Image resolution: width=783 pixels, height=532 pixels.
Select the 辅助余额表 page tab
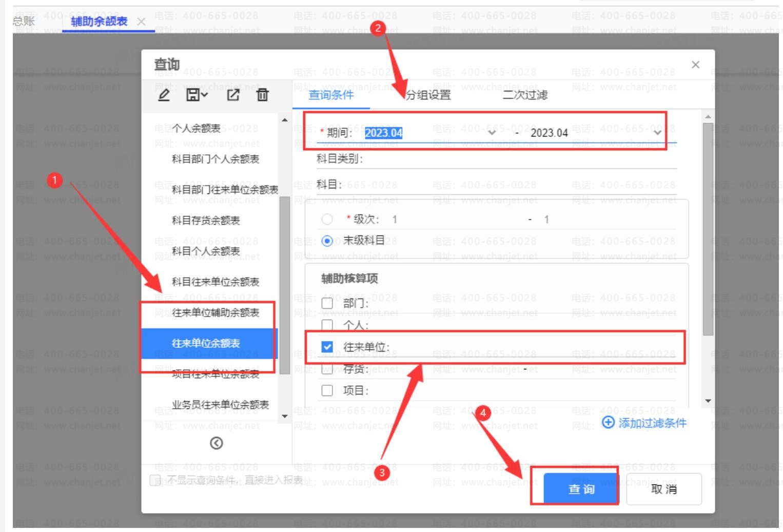point(99,22)
